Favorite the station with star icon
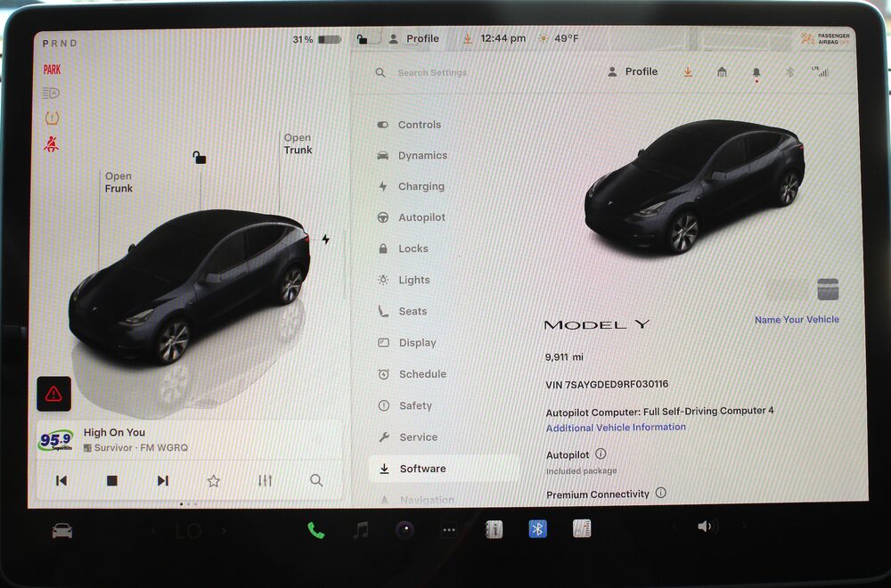The width and height of the screenshot is (891, 588). (214, 480)
